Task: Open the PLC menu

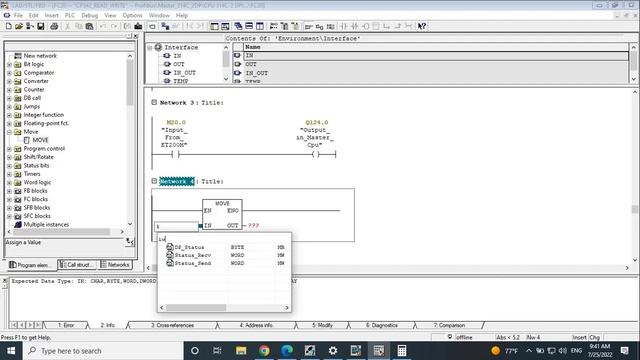Action: click(x=70, y=15)
